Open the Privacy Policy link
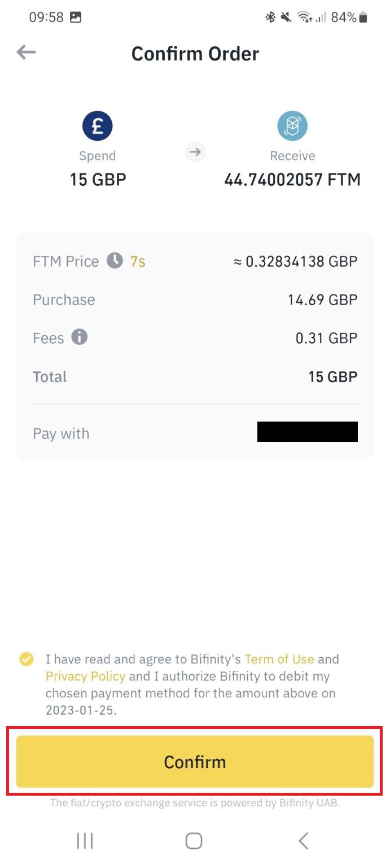Image resolution: width=390 pixels, height=868 pixels. [x=85, y=676]
